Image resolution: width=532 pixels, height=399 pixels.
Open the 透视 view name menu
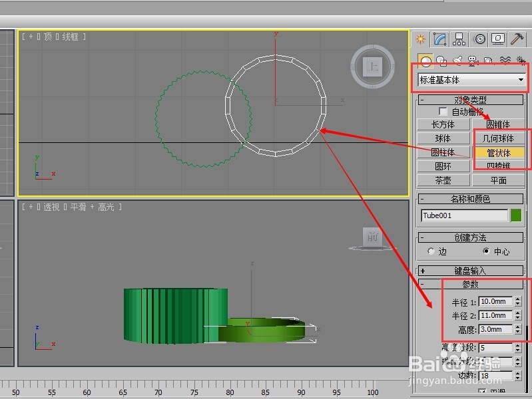pos(51,207)
